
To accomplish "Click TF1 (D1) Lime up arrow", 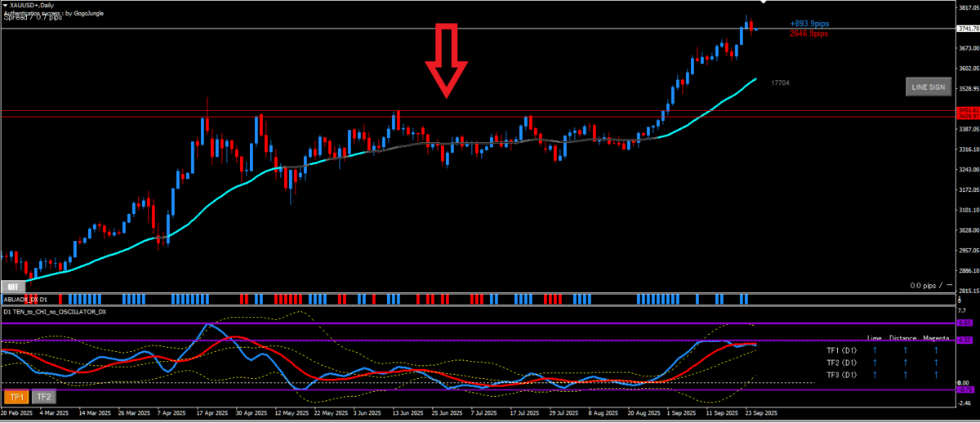I will [x=875, y=350].
